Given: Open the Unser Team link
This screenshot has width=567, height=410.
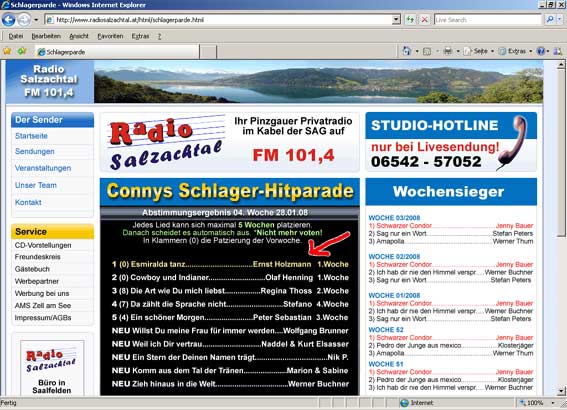Looking at the screenshot, I should point(36,185).
